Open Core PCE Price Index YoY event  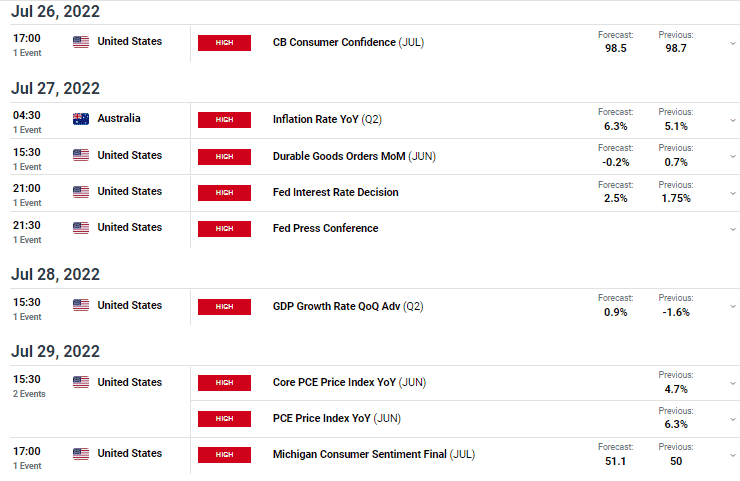(x=349, y=382)
